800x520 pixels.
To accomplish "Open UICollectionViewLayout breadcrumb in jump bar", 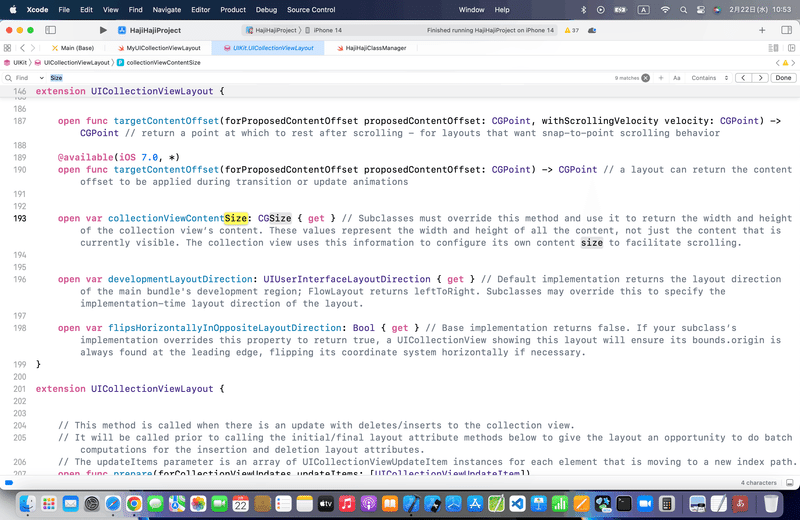I will tap(72, 63).
